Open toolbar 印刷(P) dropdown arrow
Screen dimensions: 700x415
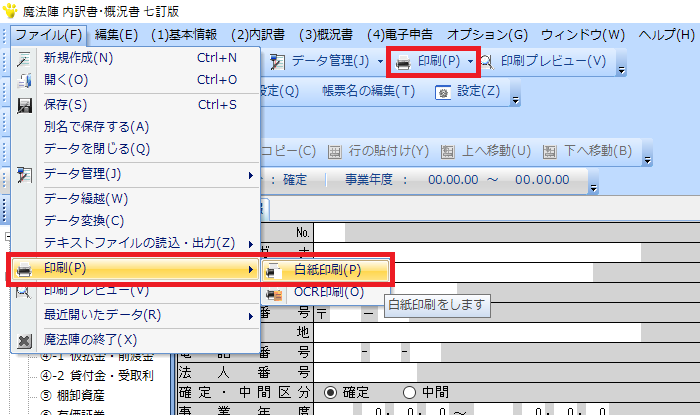pyautogui.click(x=471, y=62)
